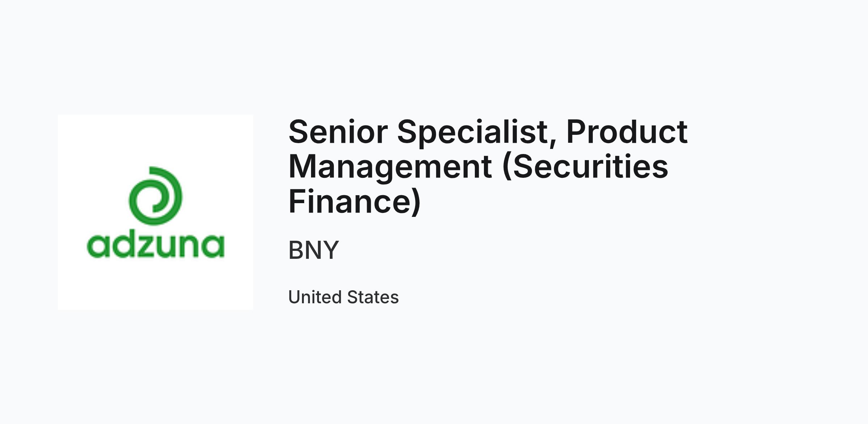Click "(Securities" in the job title
The width and height of the screenshot is (868, 424).
click(x=586, y=167)
